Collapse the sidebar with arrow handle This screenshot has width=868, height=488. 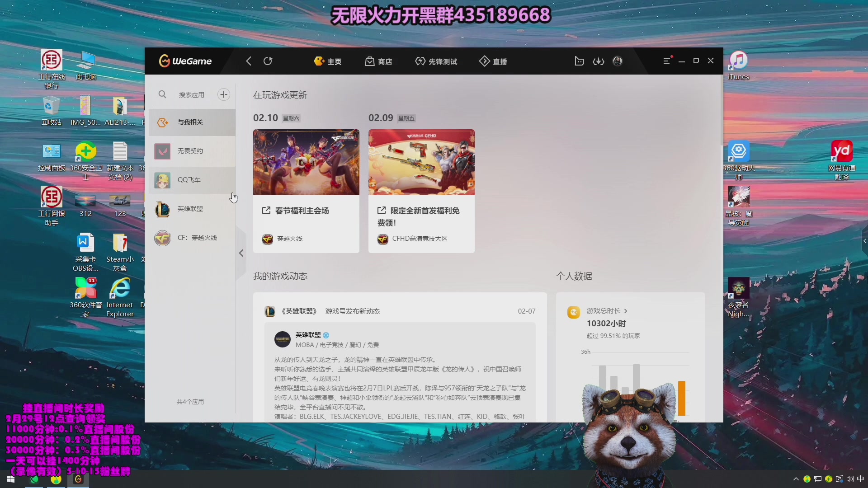coord(241,253)
